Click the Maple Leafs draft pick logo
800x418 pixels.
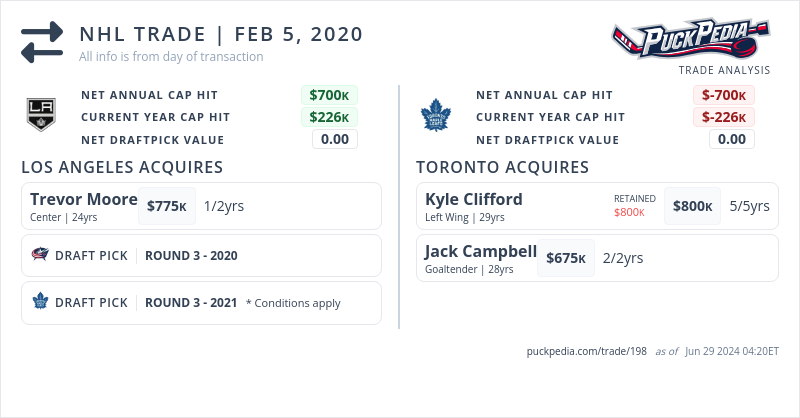tap(40, 302)
